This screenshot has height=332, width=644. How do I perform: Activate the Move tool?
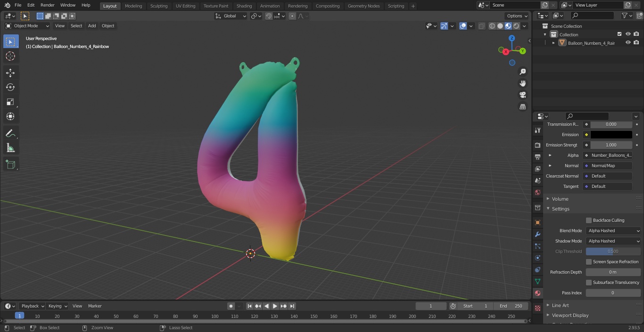tap(10, 73)
